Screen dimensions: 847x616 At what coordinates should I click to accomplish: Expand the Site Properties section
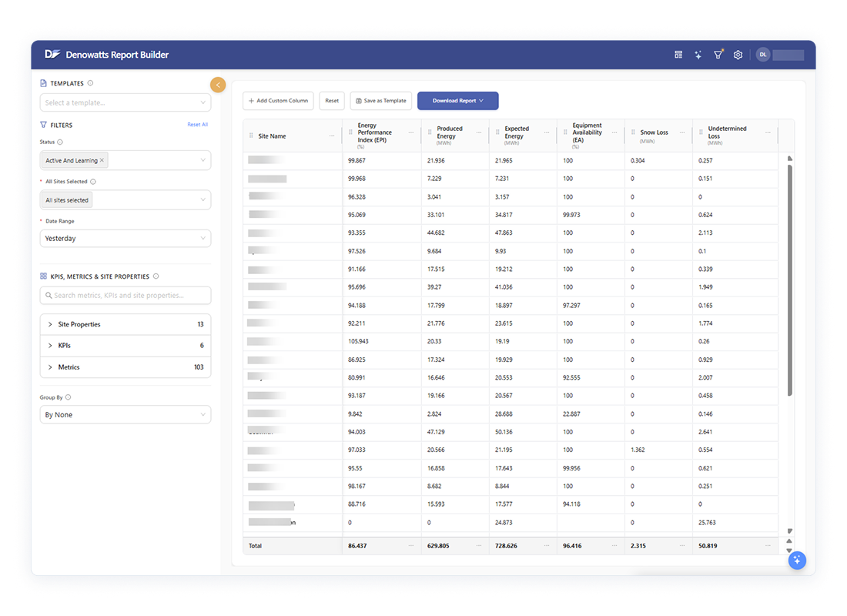(51, 324)
